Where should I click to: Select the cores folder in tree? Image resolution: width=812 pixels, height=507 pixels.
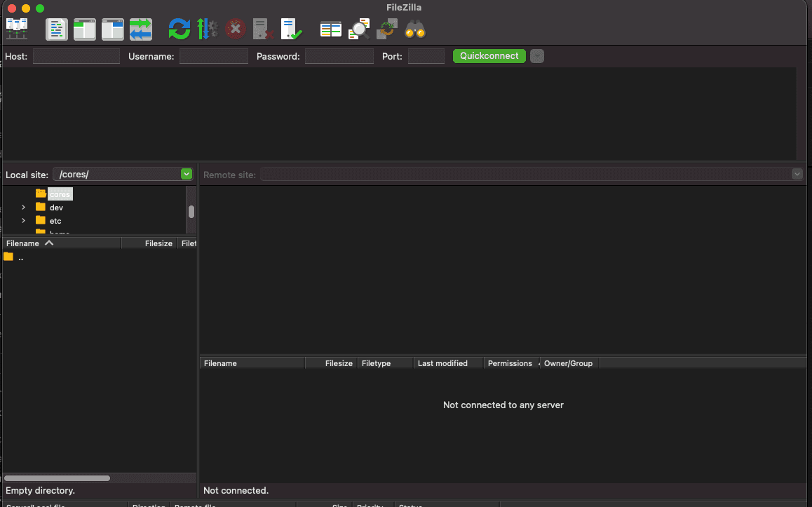point(60,194)
